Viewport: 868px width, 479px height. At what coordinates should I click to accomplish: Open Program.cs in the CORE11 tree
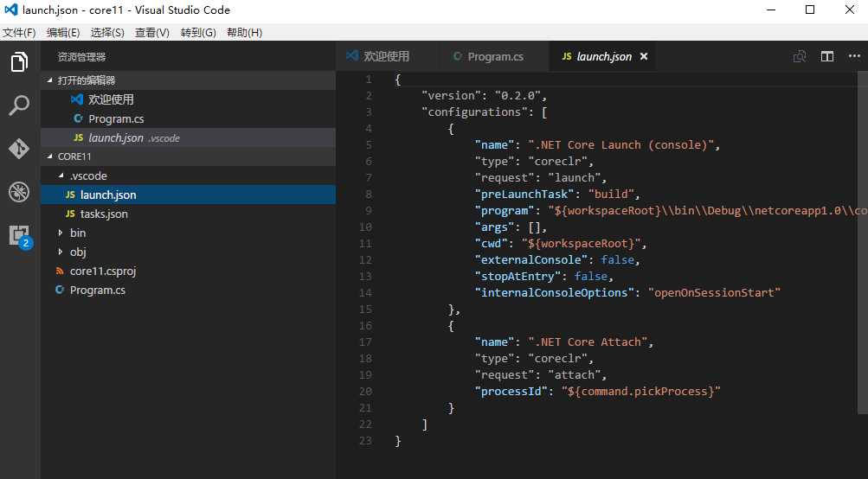[188, 290]
